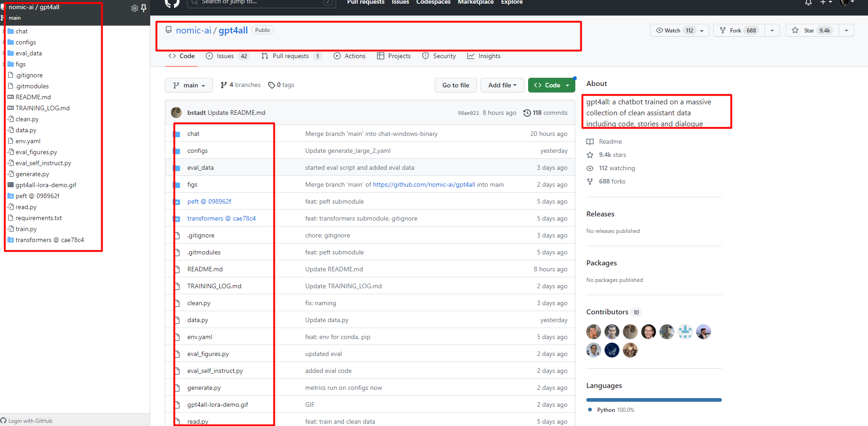Open the 118 commits history
Image resolution: width=868 pixels, height=426 pixels.
[x=546, y=113]
